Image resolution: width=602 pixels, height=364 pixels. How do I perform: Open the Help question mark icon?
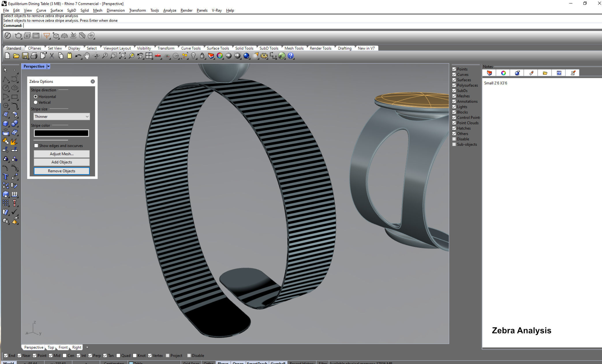coord(291,56)
